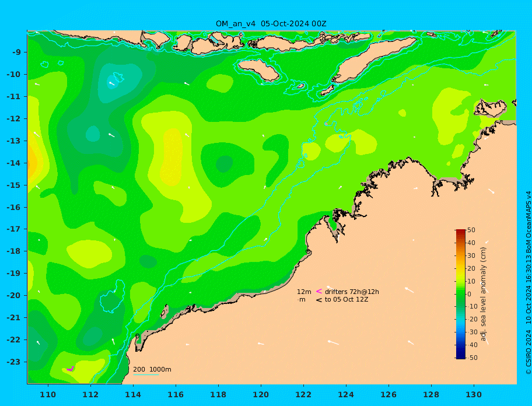Image resolution: width=532 pixels, height=406 pixels.
Task: Click the '124' longitude axis label
Action: coord(346,394)
